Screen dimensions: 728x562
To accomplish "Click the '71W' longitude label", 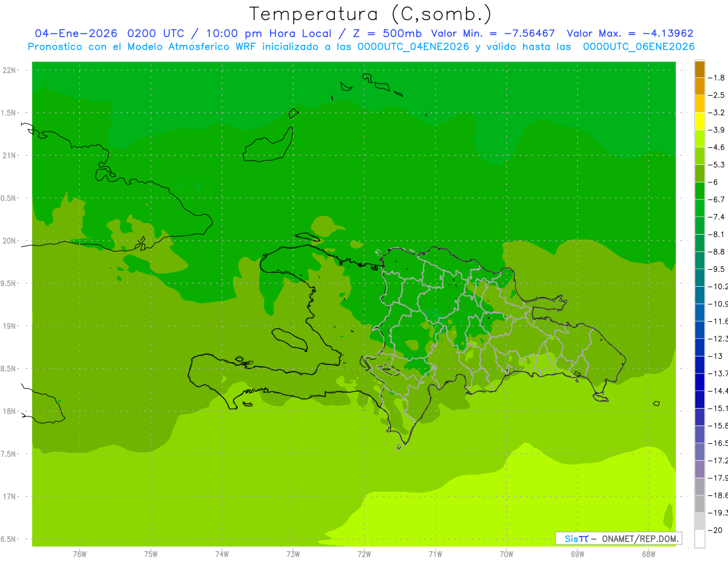I will point(435,554).
